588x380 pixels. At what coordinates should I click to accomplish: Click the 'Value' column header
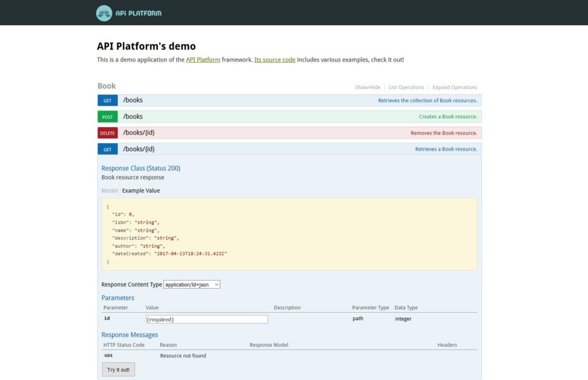[152, 308]
